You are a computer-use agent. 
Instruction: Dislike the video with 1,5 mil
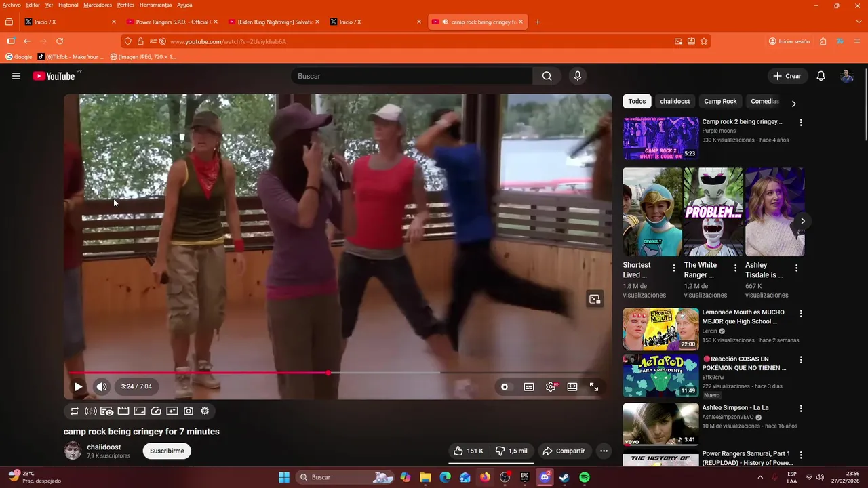[511, 451]
